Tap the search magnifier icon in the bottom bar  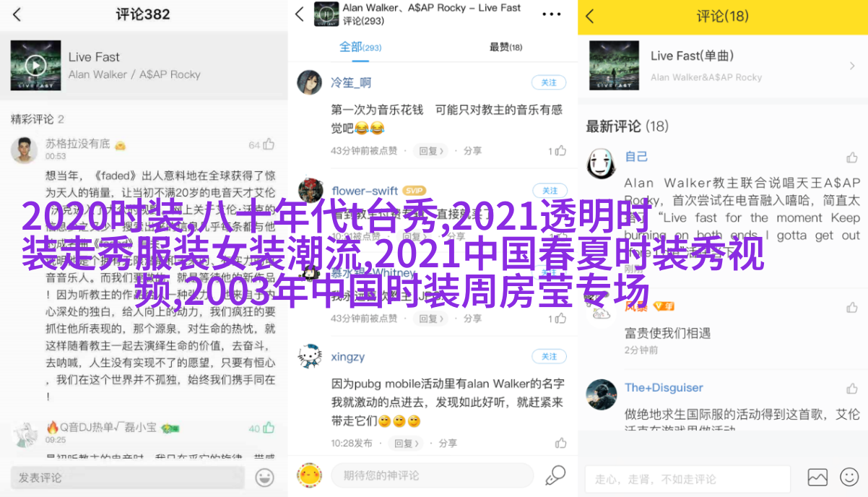click(x=555, y=475)
